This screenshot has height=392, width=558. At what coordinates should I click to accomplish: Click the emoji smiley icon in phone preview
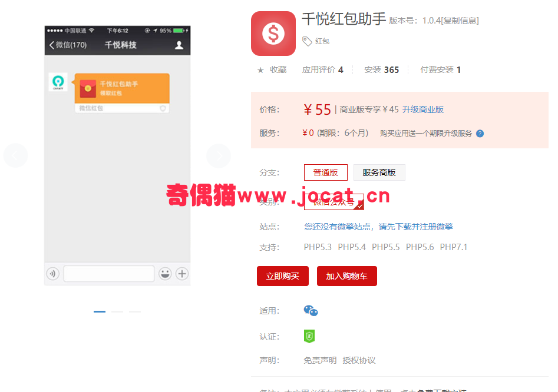pos(165,274)
